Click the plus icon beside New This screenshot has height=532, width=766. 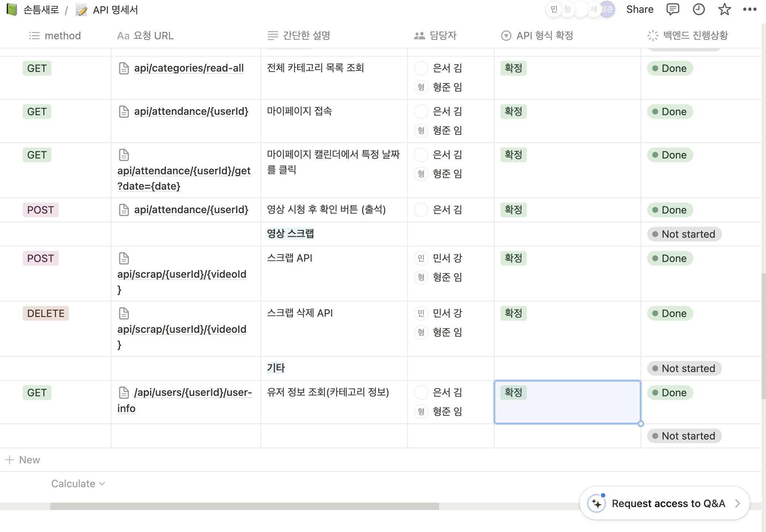coord(10,460)
